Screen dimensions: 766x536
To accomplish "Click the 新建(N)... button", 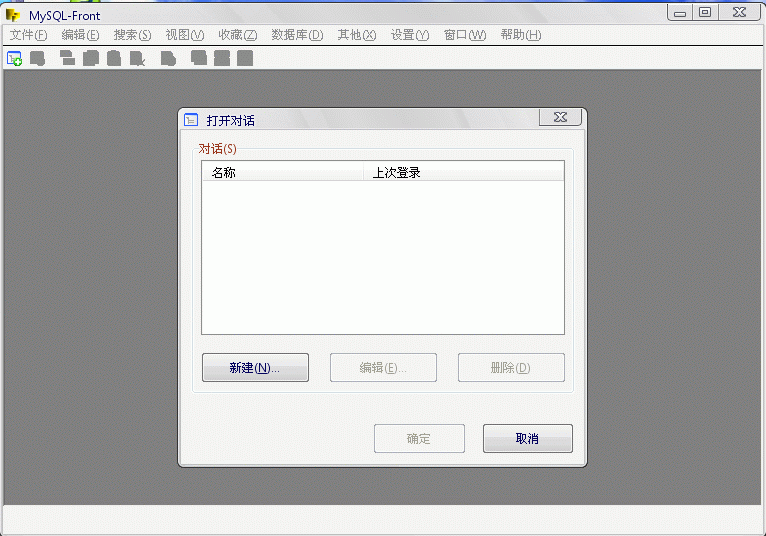I will [x=255, y=367].
